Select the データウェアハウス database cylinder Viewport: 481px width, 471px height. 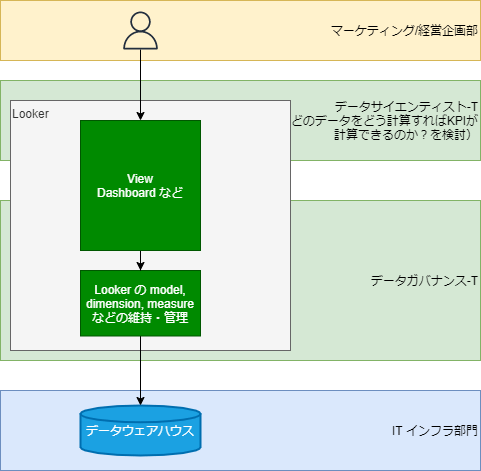pos(140,430)
